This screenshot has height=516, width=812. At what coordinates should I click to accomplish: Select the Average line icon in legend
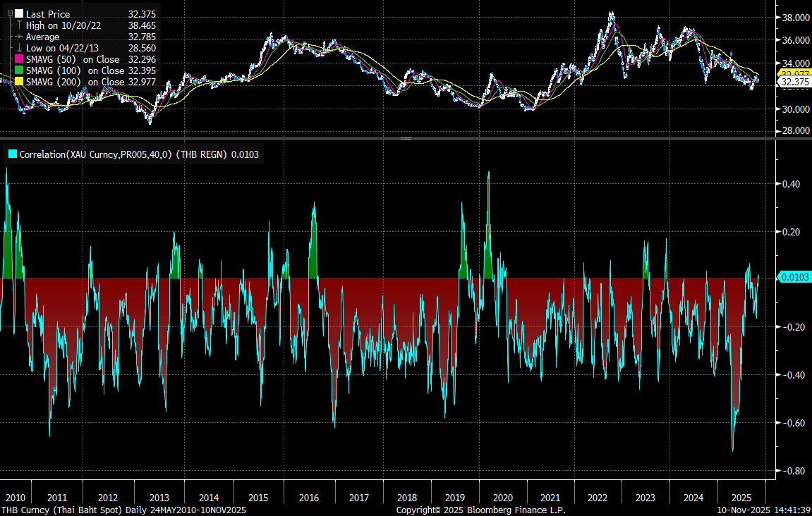(19, 37)
